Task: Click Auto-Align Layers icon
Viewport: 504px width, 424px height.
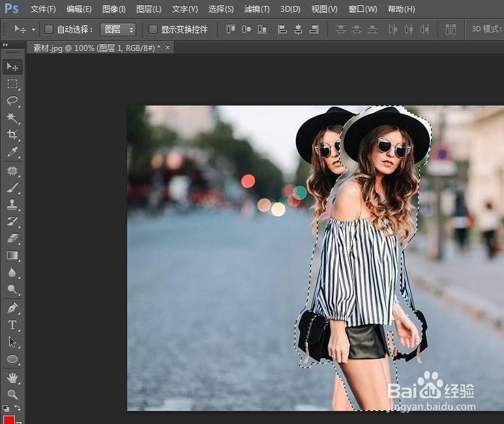Action: pos(451,29)
